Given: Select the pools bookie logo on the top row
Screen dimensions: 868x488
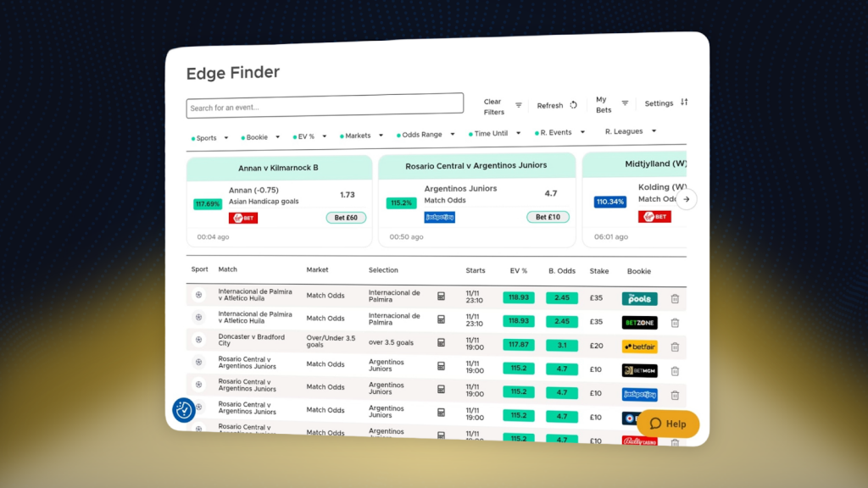Looking at the screenshot, I should pyautogui.click(x=637, y=298).
